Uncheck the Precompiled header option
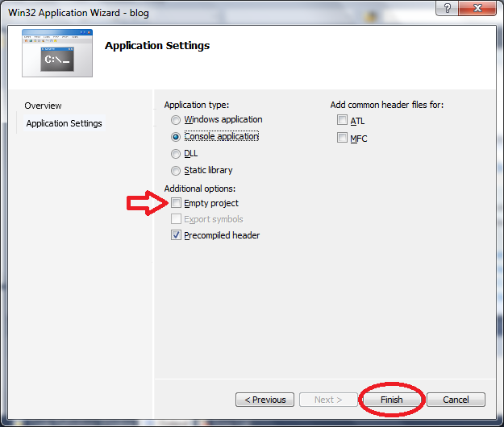Image resolution: width=504 pixels, height=427 pixels. (x=176, y=235)
